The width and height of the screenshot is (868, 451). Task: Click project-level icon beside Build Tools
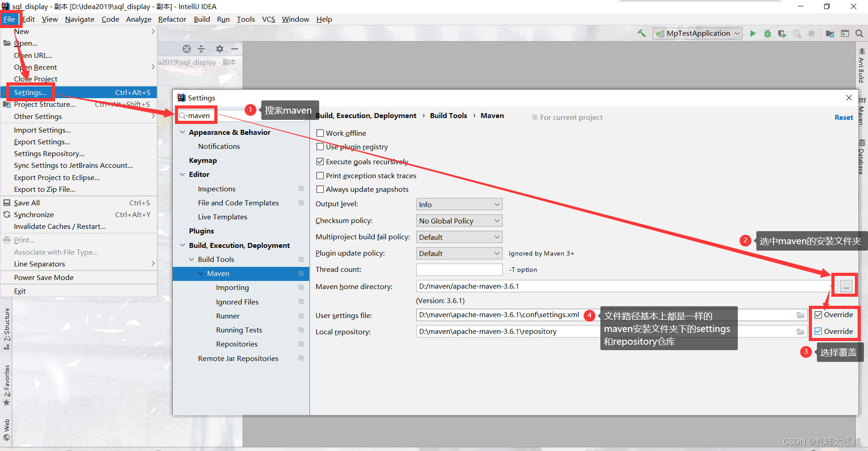click(301, 259)
